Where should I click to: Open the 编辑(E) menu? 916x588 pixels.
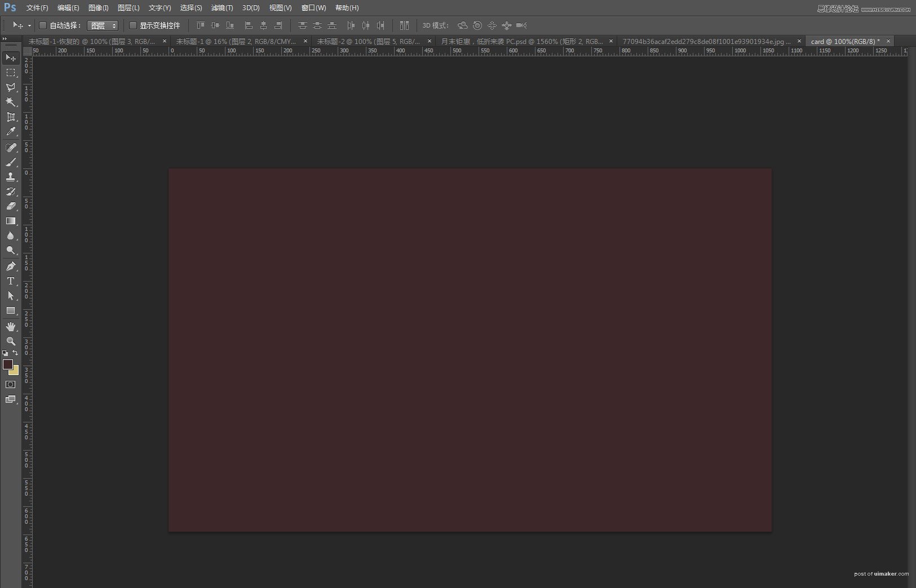(x=68, y=8)
